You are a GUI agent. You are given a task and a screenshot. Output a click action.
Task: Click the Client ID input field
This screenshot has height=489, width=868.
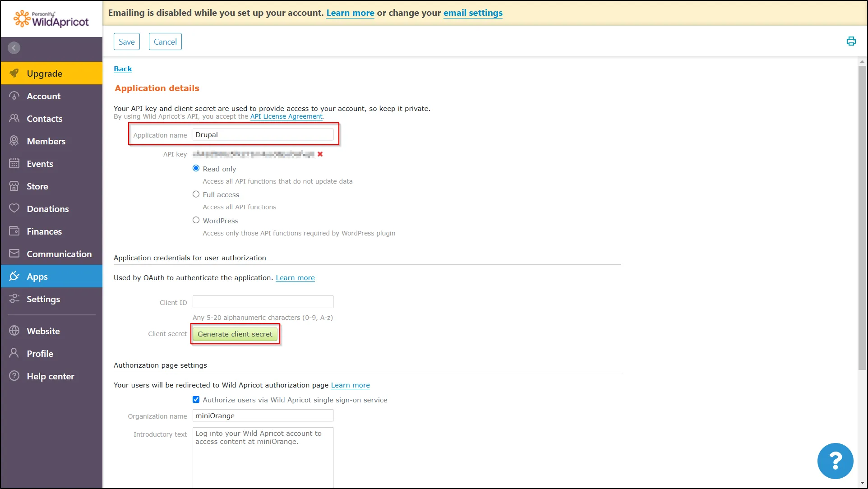(x=263, y=302)
